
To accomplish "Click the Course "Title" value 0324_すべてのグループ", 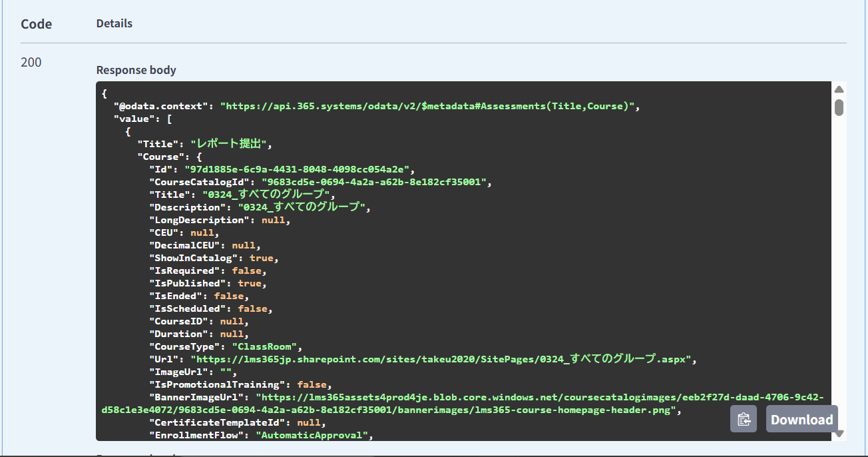I will [266, 195].
